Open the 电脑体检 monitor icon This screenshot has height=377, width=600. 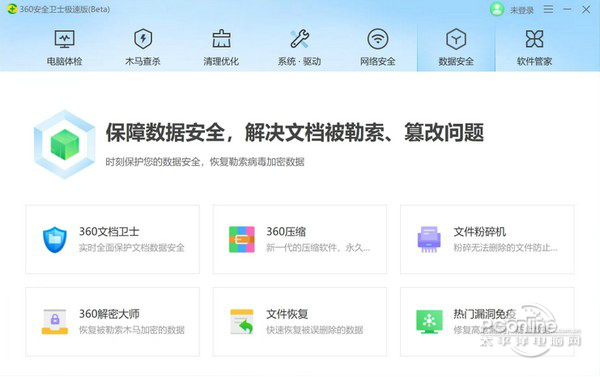64,39
